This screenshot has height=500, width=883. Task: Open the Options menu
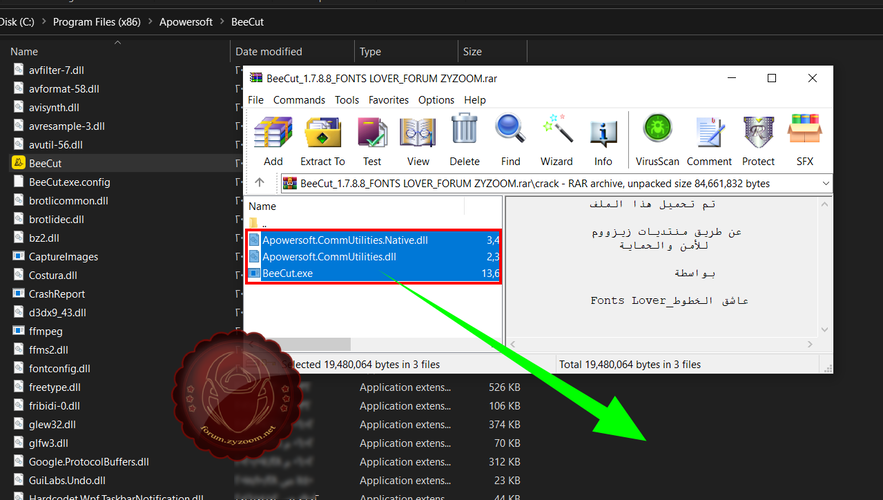coord(436,100)
